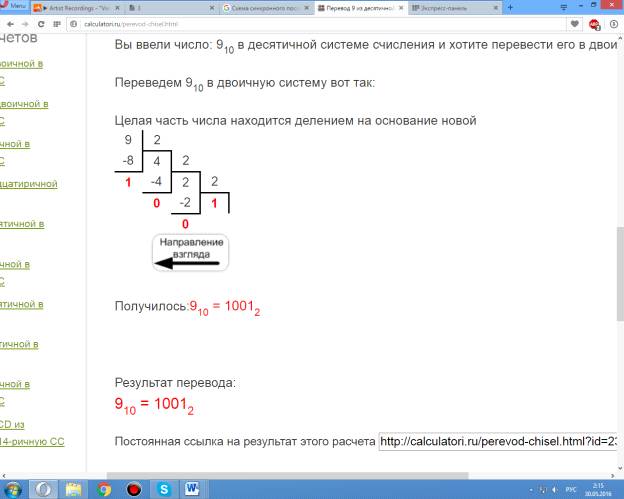
Task: Close the 'Экспресс-панель' tab
Action: (x=496, y=8)
